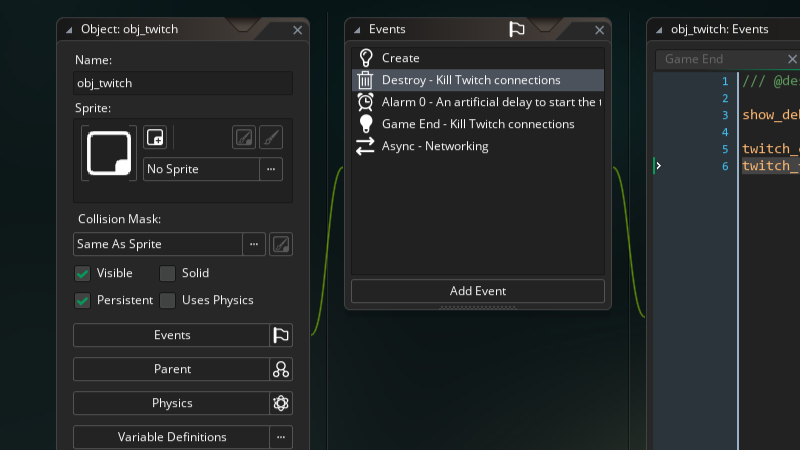Click the edit sprite icon
This screenshot has height=450, width=800.
(x=243, y=137)
